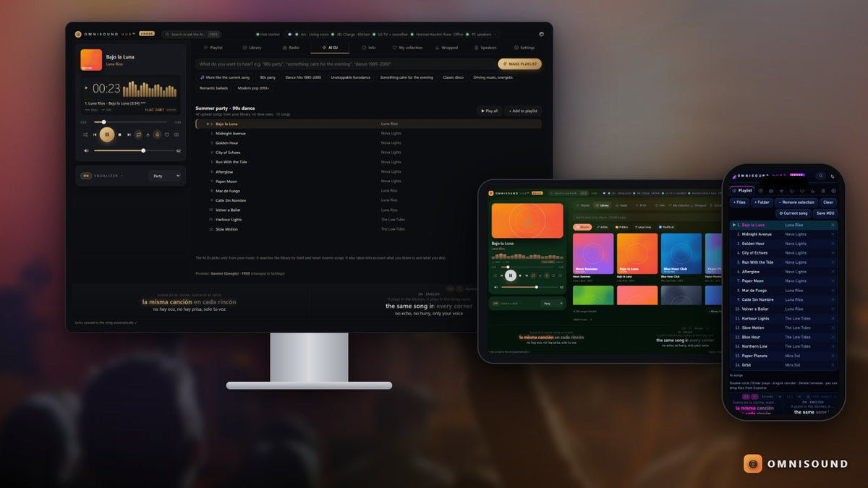Pause playback in the desktop player

107,134
